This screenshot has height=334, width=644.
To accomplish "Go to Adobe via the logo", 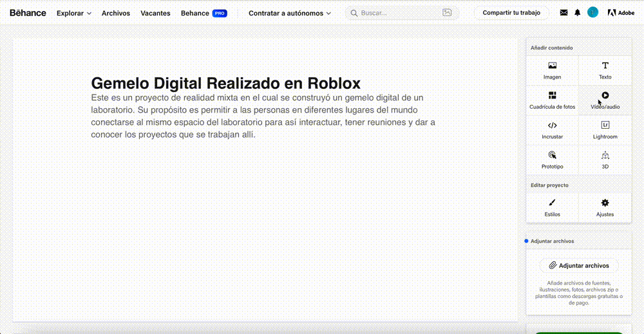I will [x=621, y=13].
